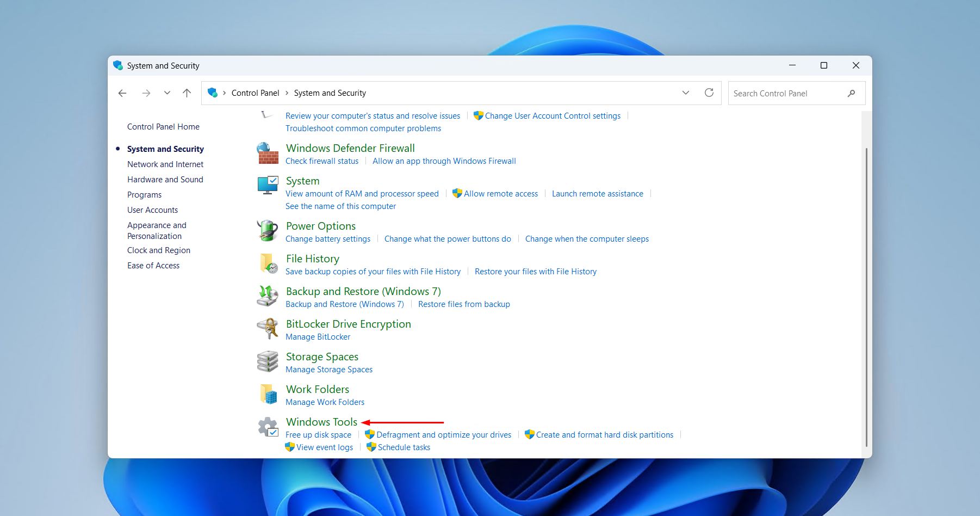This screenshot has height=516, width=980.
Task: Go forward with the forward arrow
Action: click(x=146, y=93)
